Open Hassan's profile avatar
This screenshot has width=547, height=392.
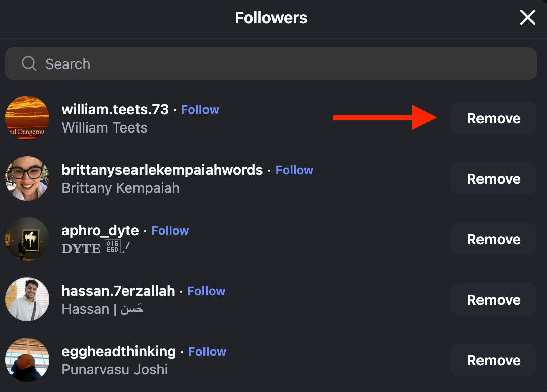pyautogui.click(x=27, y=299)
